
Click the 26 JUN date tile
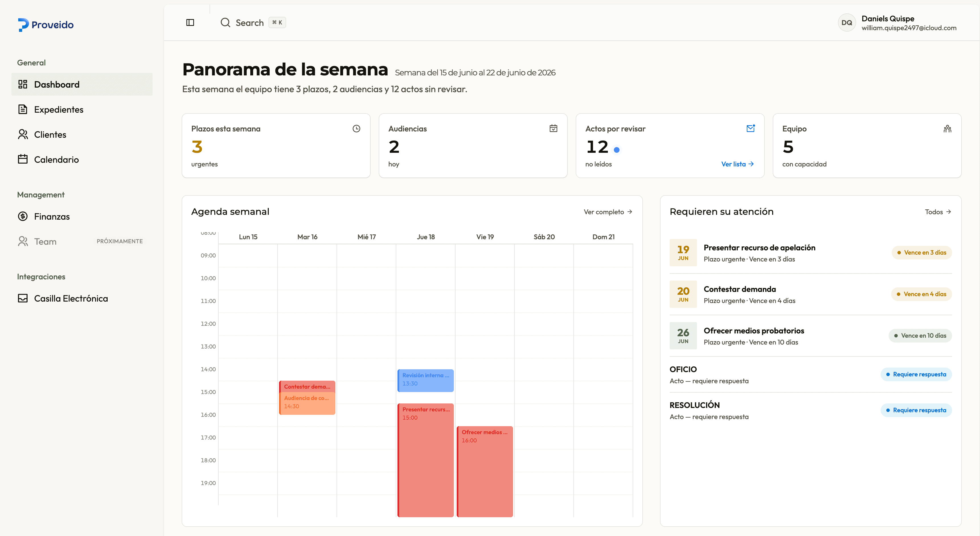tap(683, 336)
